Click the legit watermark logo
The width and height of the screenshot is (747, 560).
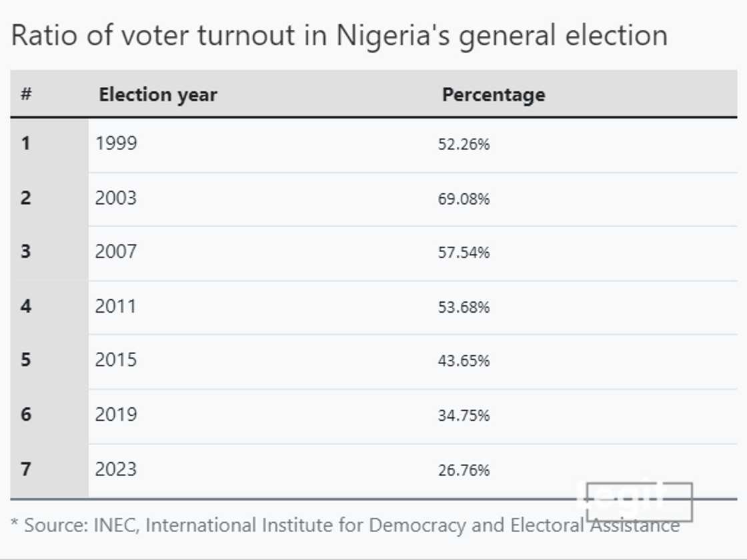(638, 501)
